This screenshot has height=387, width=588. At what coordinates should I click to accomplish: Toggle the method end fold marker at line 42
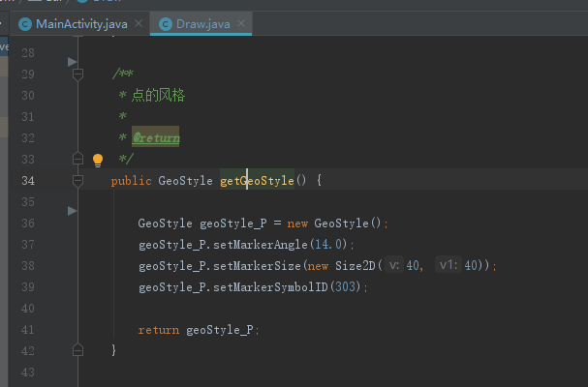click(77, 350)
